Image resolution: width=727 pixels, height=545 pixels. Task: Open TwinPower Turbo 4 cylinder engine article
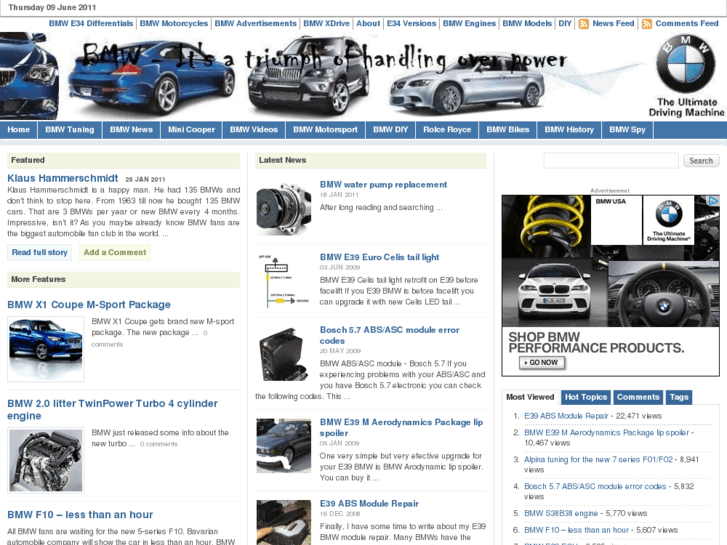pyautogui.click(x=112, y=410)
